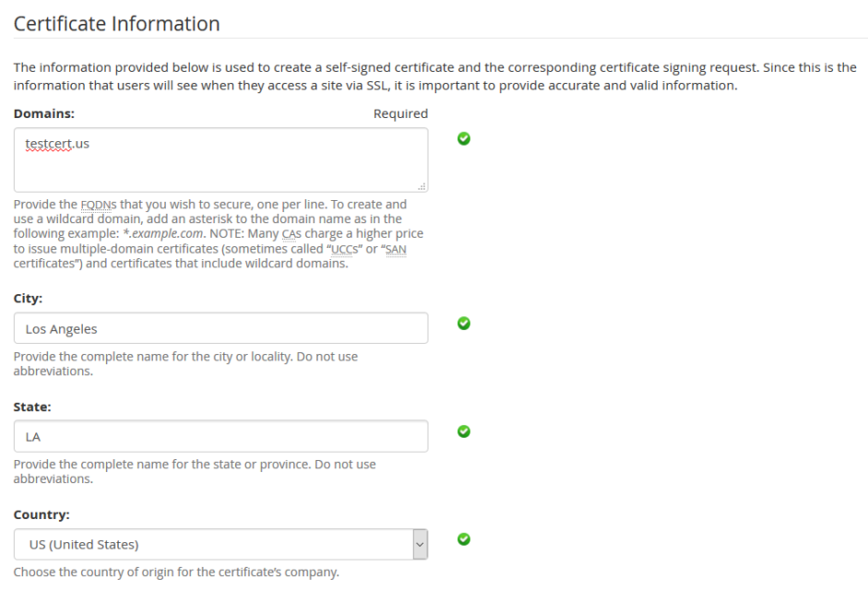This screenshot has width=868, height=590.
Task: Click the Country field label
Action: (x=42, y=514)
